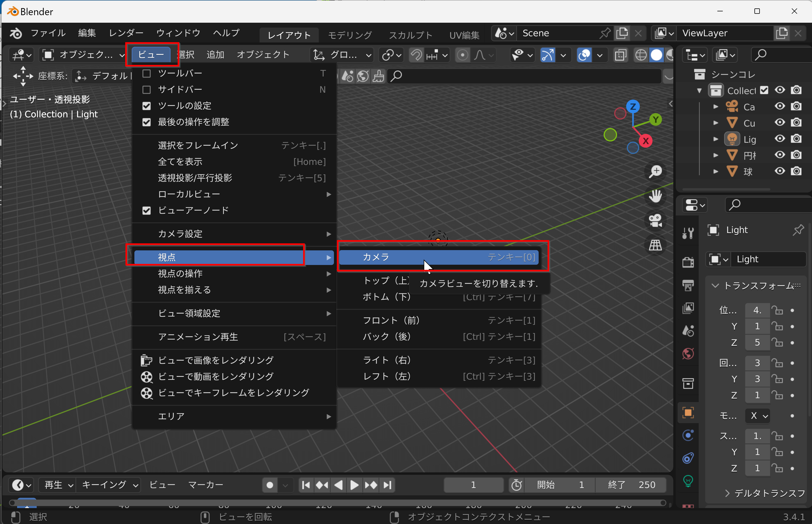
Task: Select wireframe viewport shading icon
Action: [x=641, y=55]
